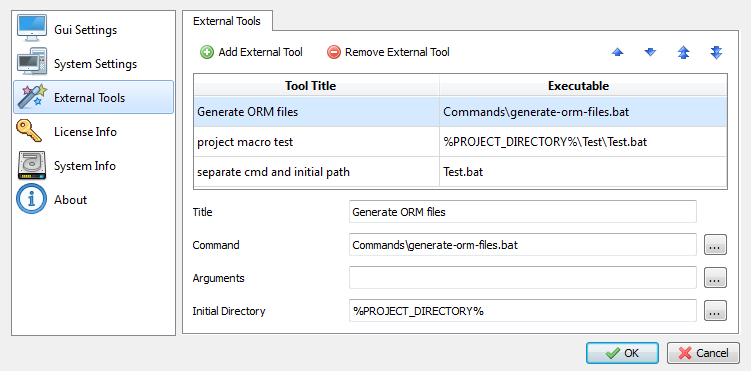
Task: Focus the Arguments input field
Action: (x=523, y=278)
